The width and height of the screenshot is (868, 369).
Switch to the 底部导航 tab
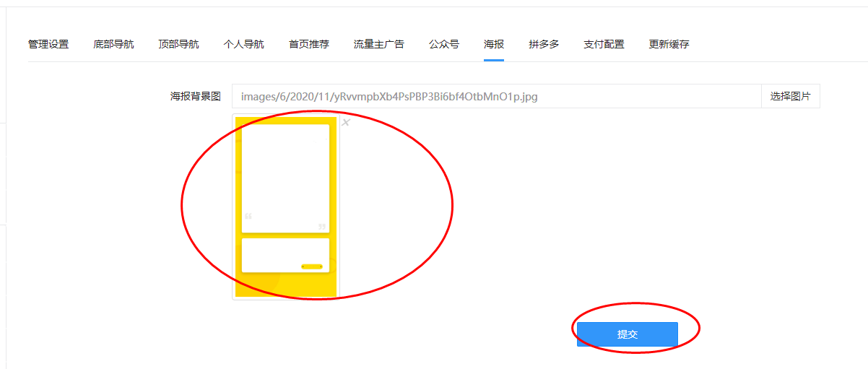[x=113, y=44]
